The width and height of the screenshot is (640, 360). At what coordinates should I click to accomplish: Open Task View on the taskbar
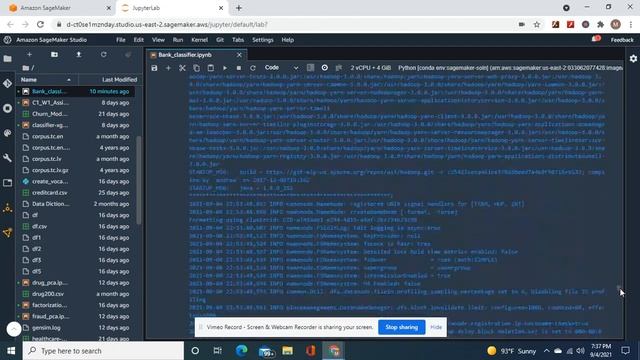click(218, 351)
